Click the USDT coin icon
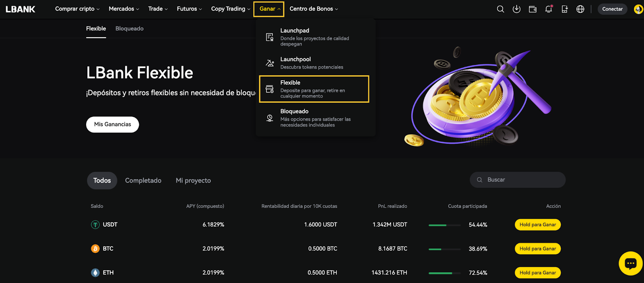The width and height of the screenshot is (644, 283). tap(95, 225)
